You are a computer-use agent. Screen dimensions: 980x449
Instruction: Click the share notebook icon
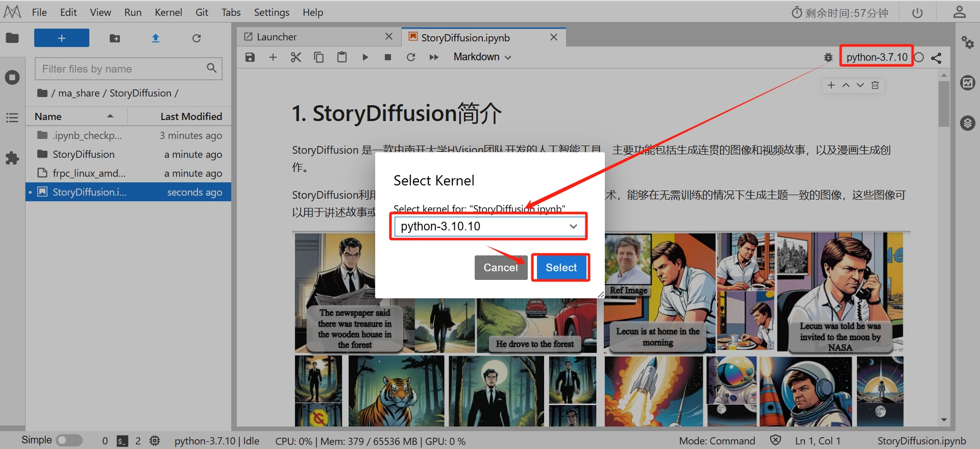click(x=936, y=58)
